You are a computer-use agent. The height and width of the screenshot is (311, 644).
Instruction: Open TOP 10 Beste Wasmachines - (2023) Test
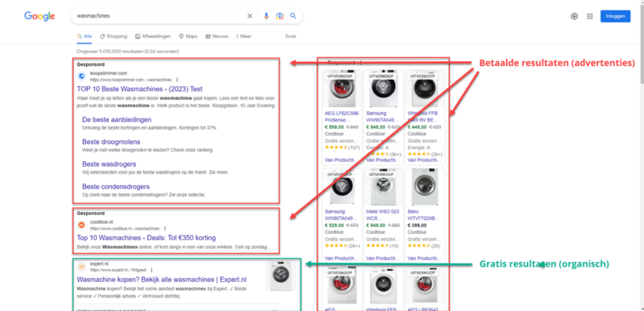click(x=139, y=89)
